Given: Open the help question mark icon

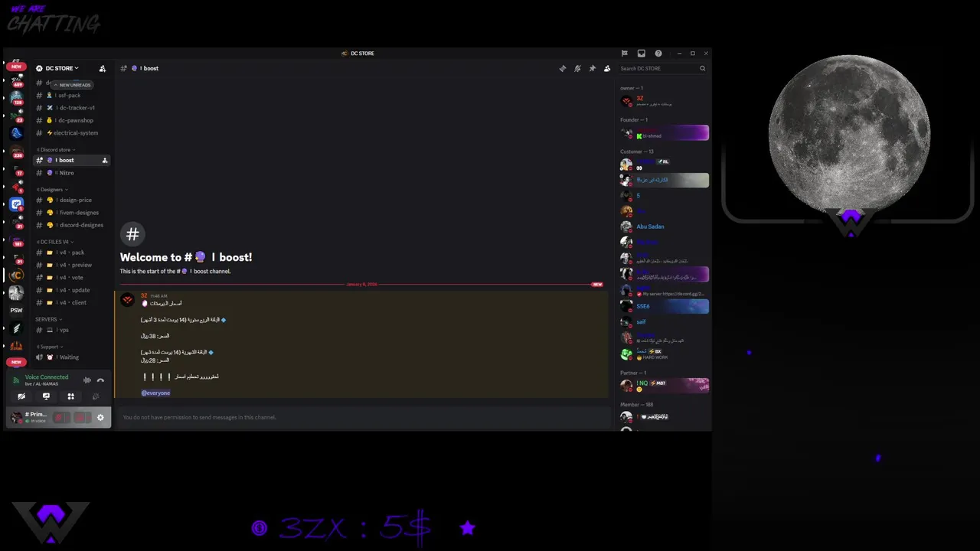Looking at the screenshot, I should click(658, 54).
